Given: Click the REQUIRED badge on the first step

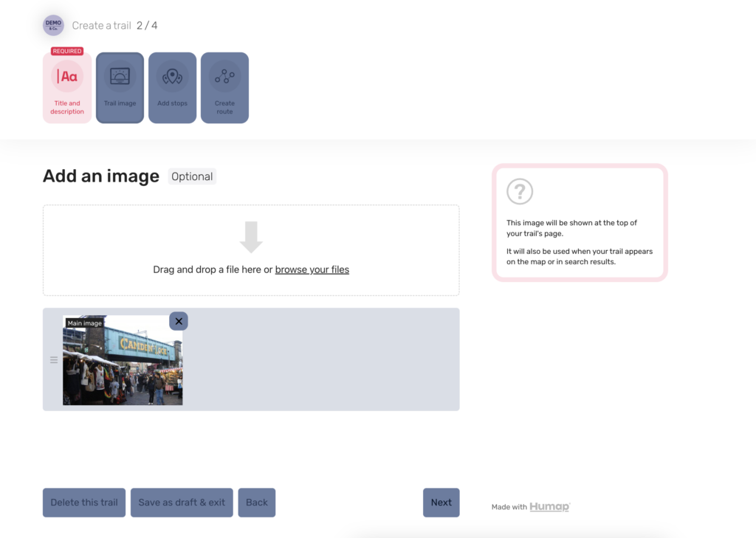Looking at the screenshot, I should tap(67, 51).
